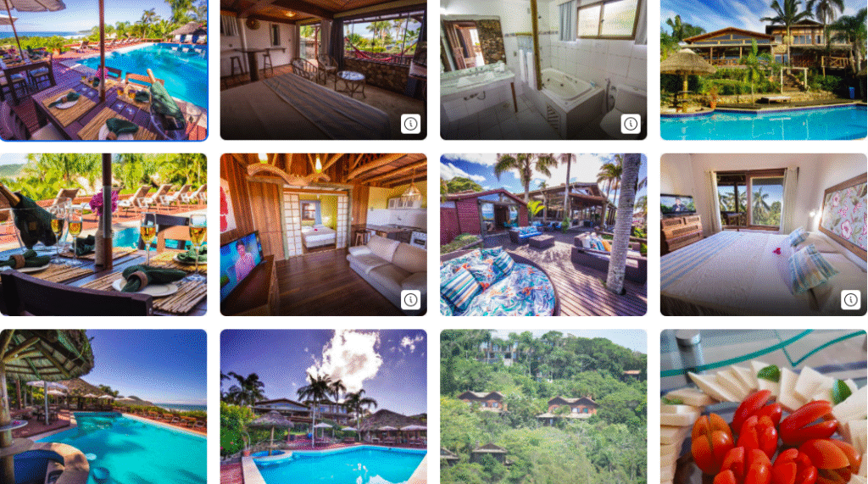Screen dimensions: 868x484
Task: Open the tomato and cheese platter photo
Action: (764, 407)
